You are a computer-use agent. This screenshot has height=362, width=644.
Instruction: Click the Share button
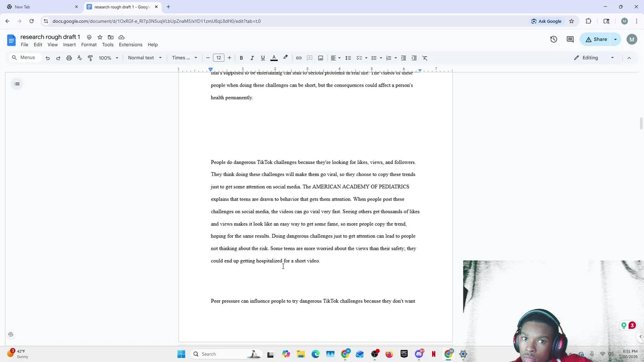(596, 39)
